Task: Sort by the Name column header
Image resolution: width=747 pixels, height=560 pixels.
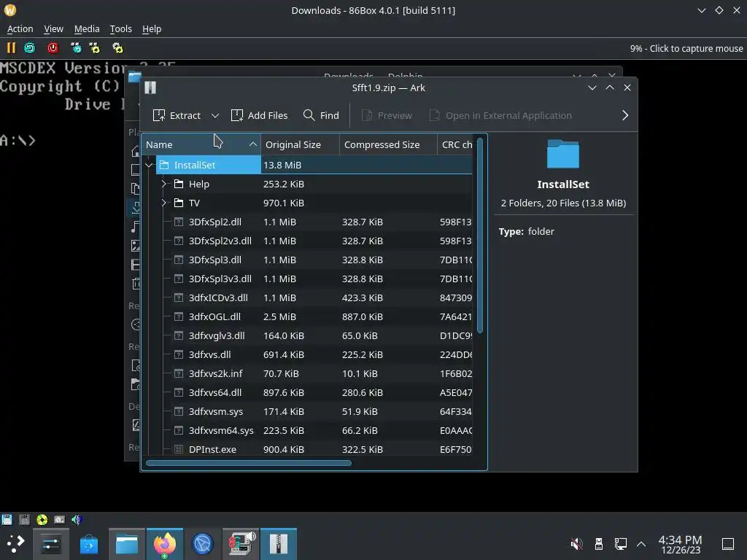Action: click(x=201, y=145)
